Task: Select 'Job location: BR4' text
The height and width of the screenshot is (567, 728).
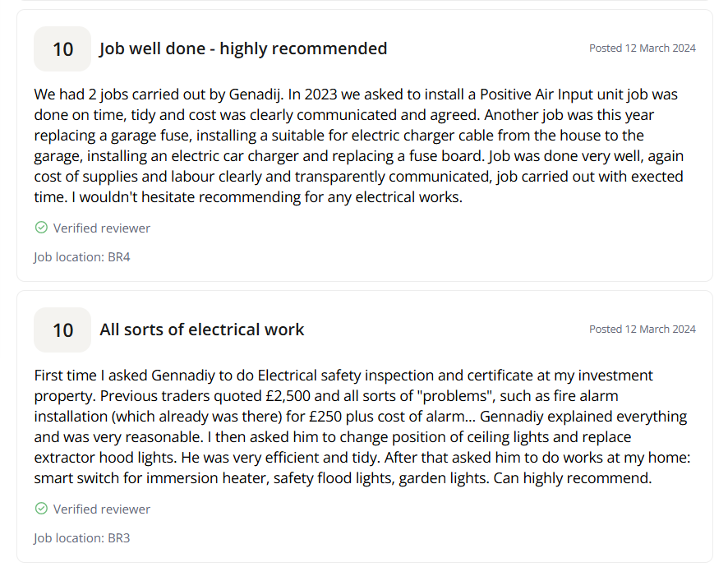Action: pos(81,257)
